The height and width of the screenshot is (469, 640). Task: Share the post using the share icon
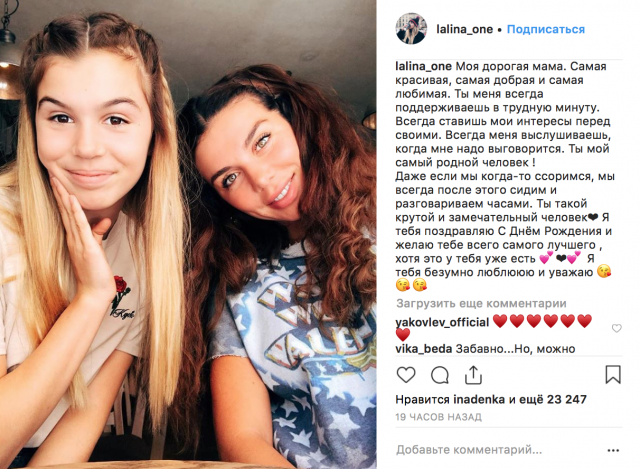coord(473,375)
